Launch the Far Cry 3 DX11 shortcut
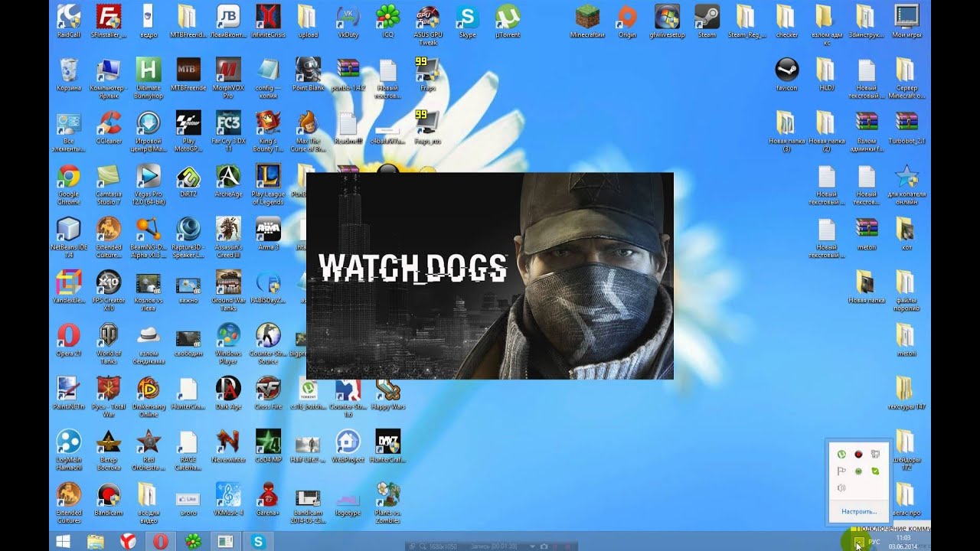Viewport: 980px width, 551px height. pyautogui.click(x=228, y=131)
